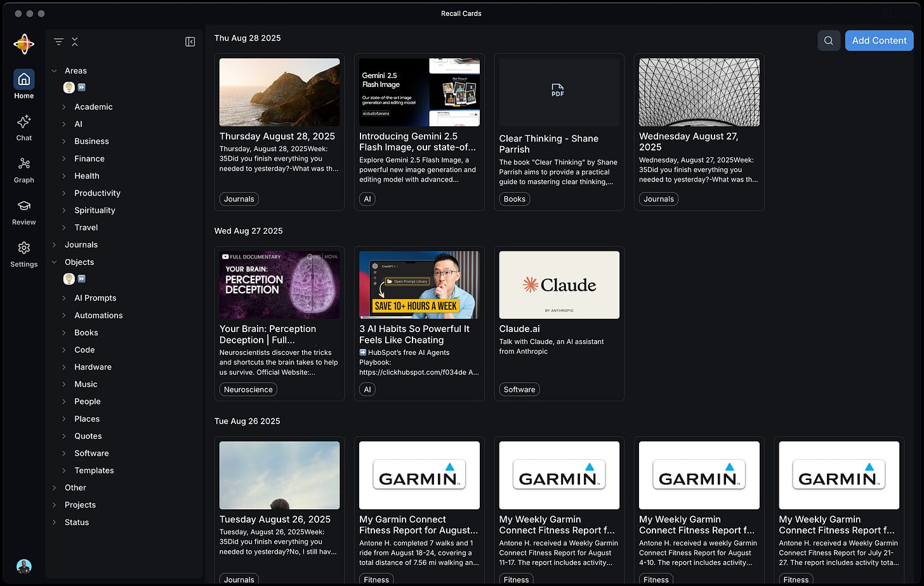Open the Thursday August 28 coastal thumbnail
The image size is (924, 586).
(x=279, y=92)
